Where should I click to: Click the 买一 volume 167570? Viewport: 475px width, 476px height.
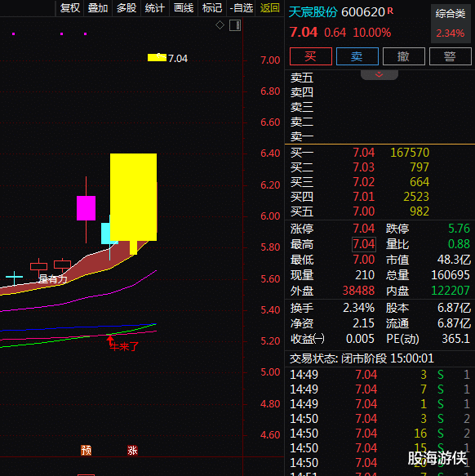pos(410,153)
